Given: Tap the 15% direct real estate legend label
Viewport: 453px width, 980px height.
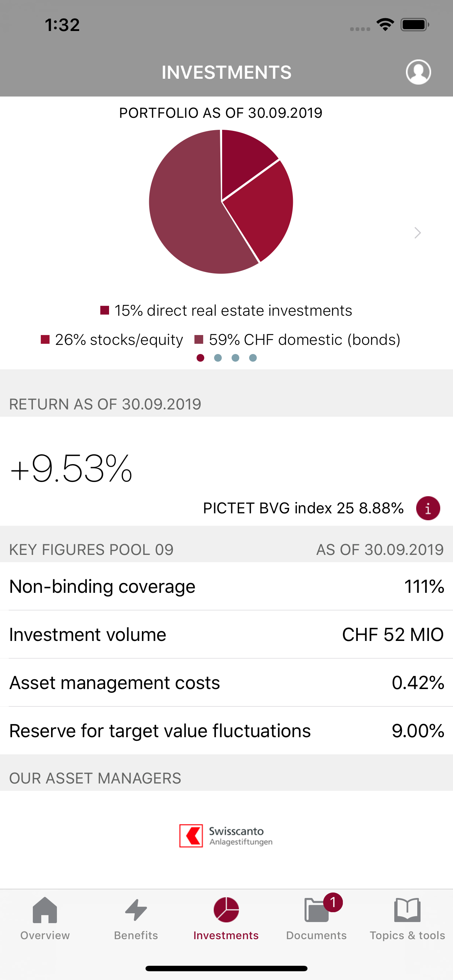Looking at the screenshot, I should click(x=233, y=310).
